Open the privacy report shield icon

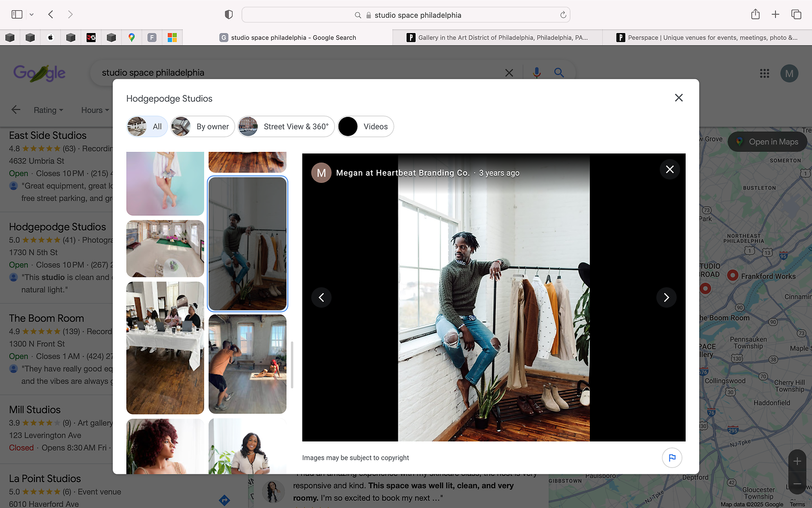point(229,15)
